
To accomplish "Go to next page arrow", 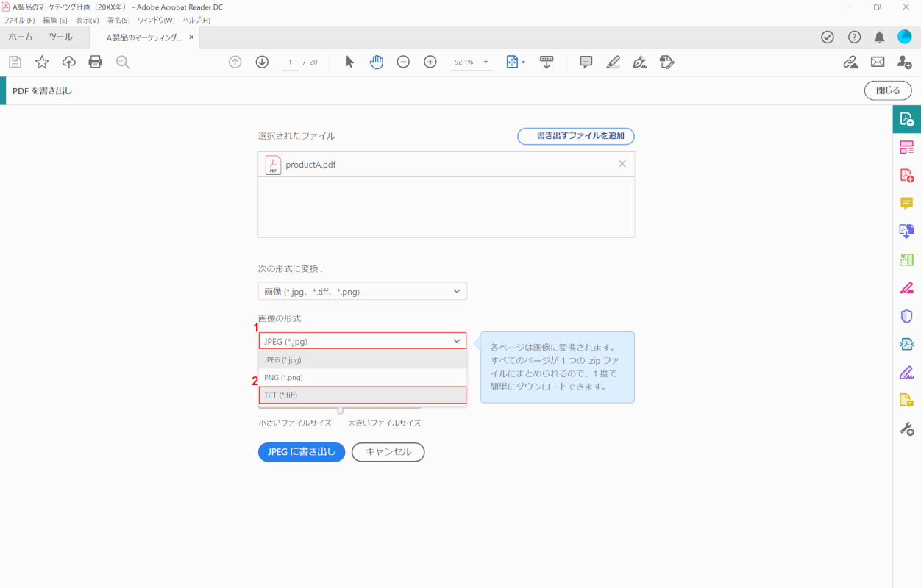I will pyautogui.click(x=262, y=62).
